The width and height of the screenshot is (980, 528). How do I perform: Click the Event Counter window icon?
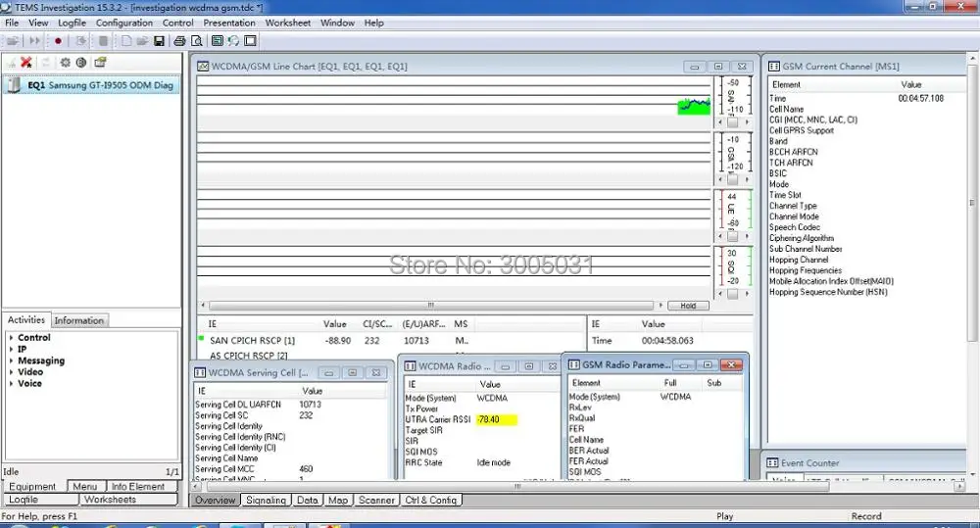pos(772,463)
